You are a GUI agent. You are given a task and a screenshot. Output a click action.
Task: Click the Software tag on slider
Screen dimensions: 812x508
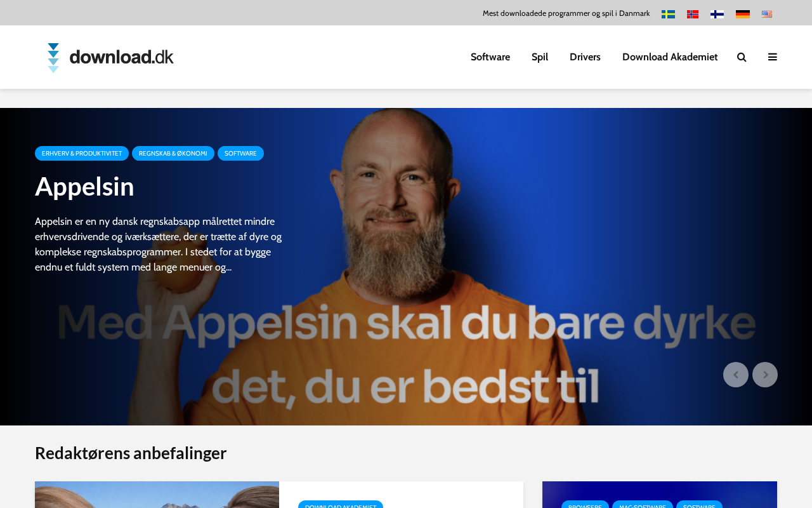pos(240,153)
